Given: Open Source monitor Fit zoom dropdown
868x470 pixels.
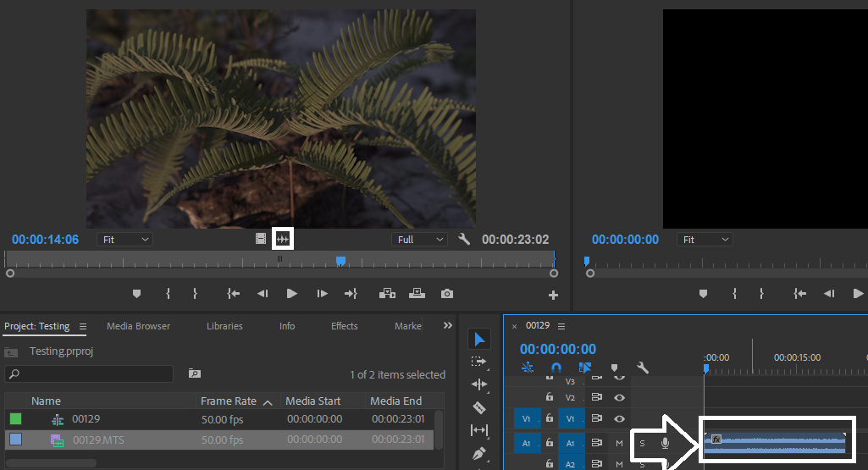Looking at the screenshot, I should tap(125, 239).
